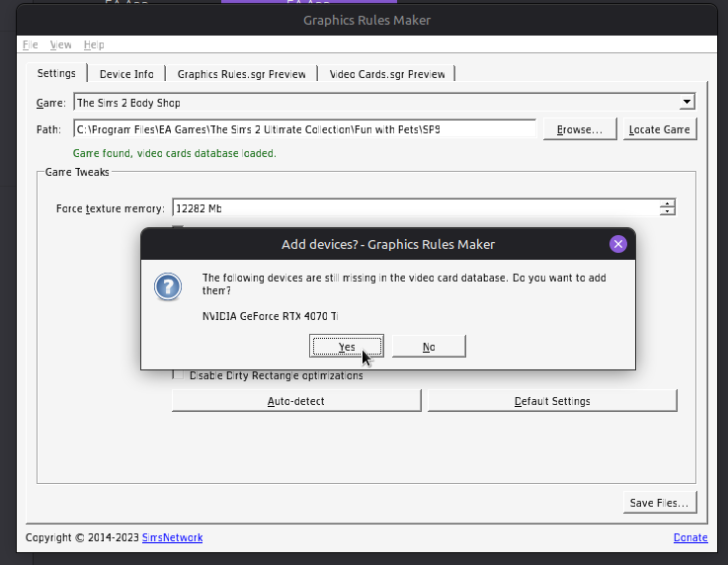Click the Auto-detect button
The height and width of the screenshot is (565, 728).
click(x=296, y=401)
